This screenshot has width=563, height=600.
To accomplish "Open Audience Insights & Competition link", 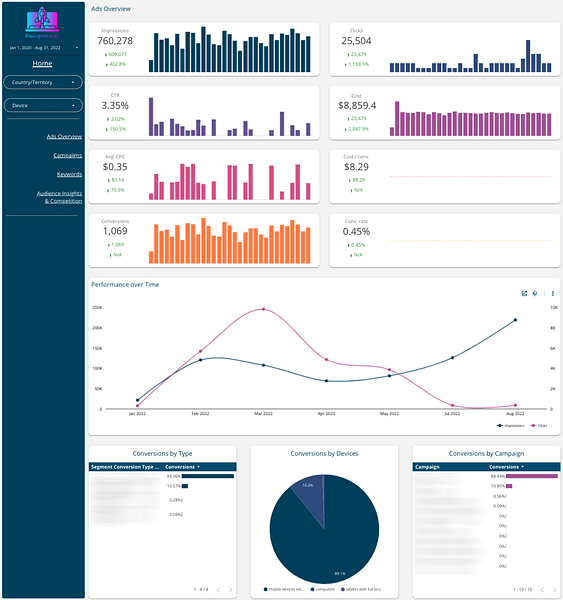I will tap(59, 197).
